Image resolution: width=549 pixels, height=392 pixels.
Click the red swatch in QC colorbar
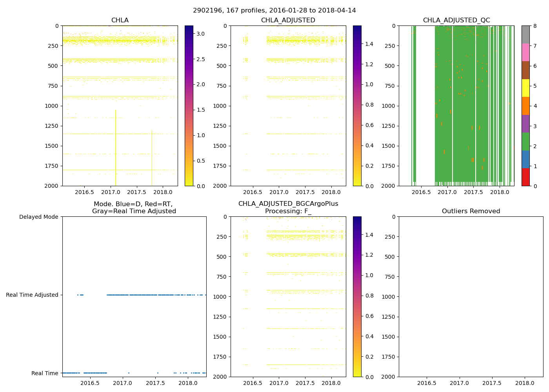525,177
